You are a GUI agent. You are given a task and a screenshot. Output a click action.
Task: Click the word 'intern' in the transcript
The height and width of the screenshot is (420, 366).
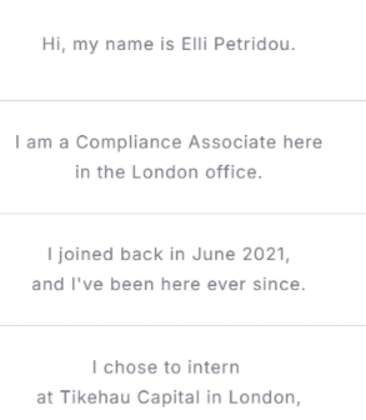pyautogui.click(x=213, y=367)
